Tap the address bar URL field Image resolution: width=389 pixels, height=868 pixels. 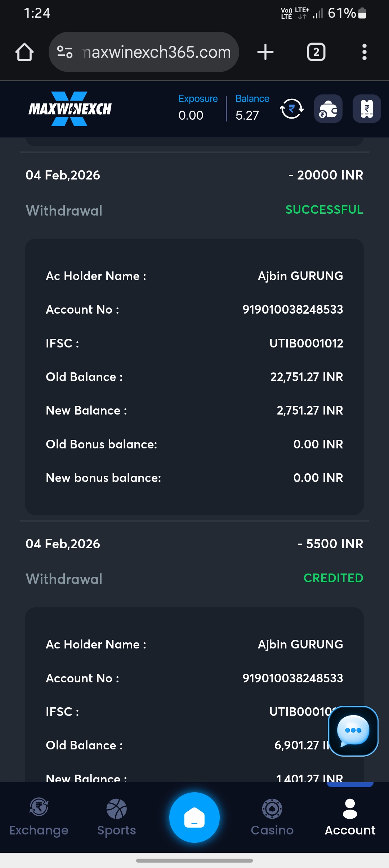point(157,52)
